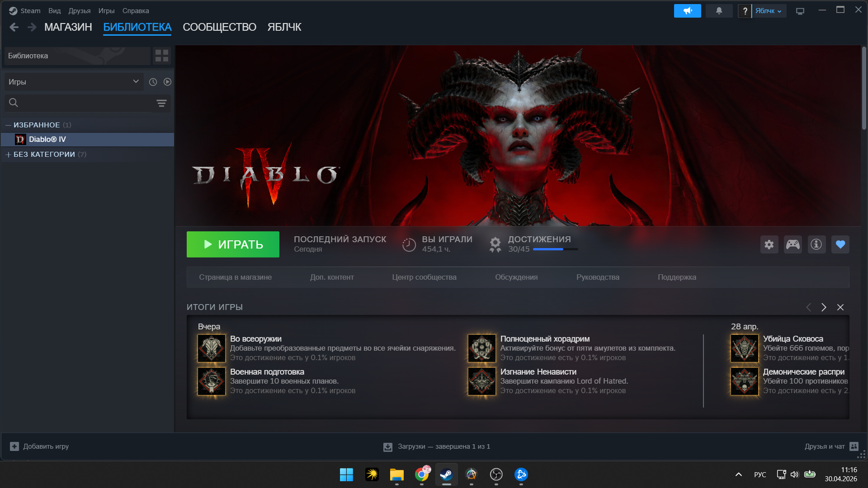Open downloads via the download icon
The width and height of the screenshot is (868, 488).
[x=388, y=447]
